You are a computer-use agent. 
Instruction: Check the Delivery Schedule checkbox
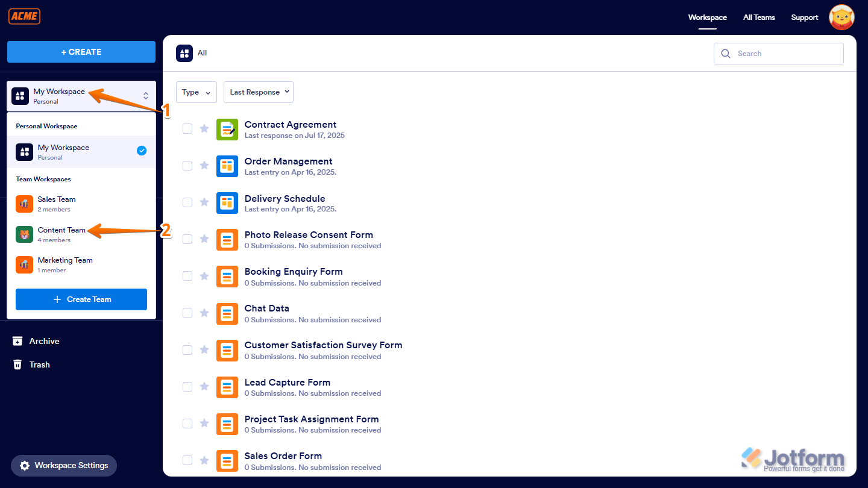(187, 202)
